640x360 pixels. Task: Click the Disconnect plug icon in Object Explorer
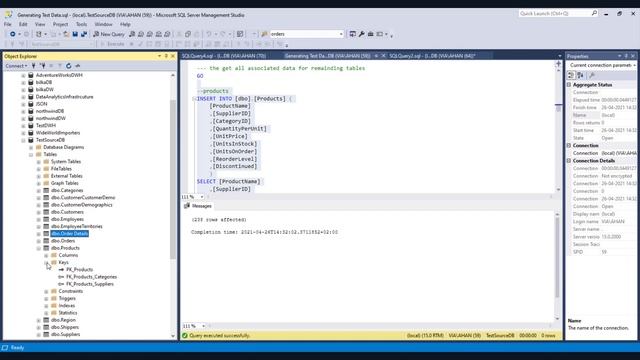coord(42,66)
